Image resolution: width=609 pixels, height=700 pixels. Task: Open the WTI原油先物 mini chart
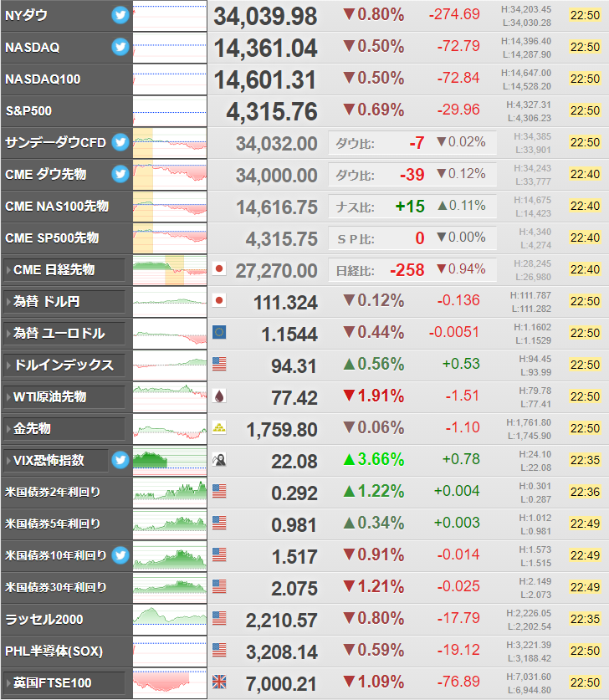pyautogui.click(x=170, y=397)
